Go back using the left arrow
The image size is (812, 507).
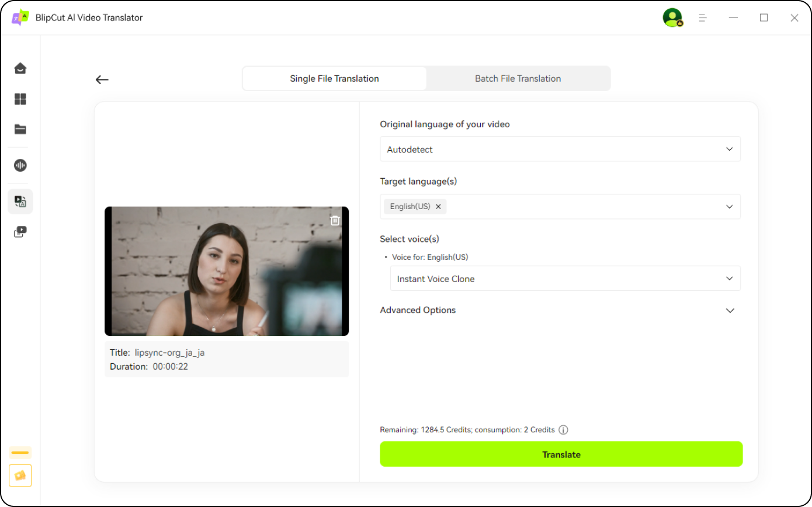(x=102, y=80)
